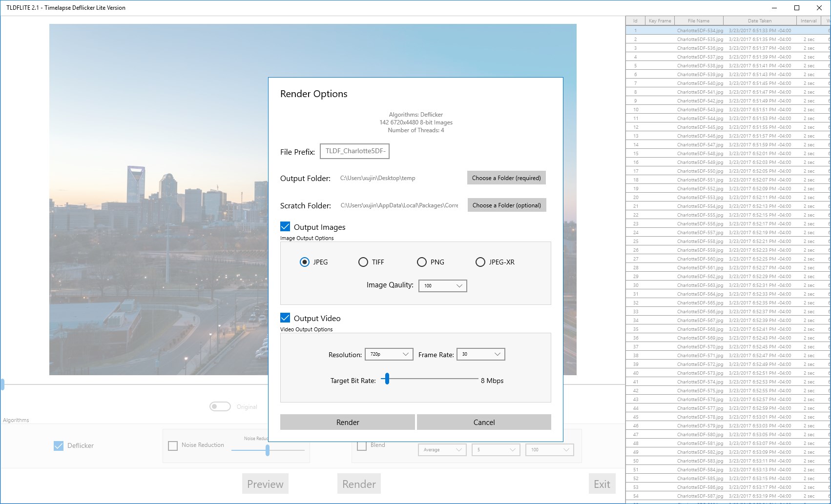Screen dimensions: 831x504
Task: Click Choose a Folder (optional) button
Action: tap(507, 205)
